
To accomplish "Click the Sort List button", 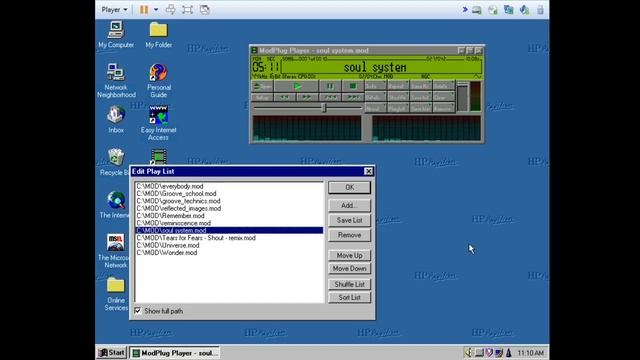I will click(x=349, y=298).
